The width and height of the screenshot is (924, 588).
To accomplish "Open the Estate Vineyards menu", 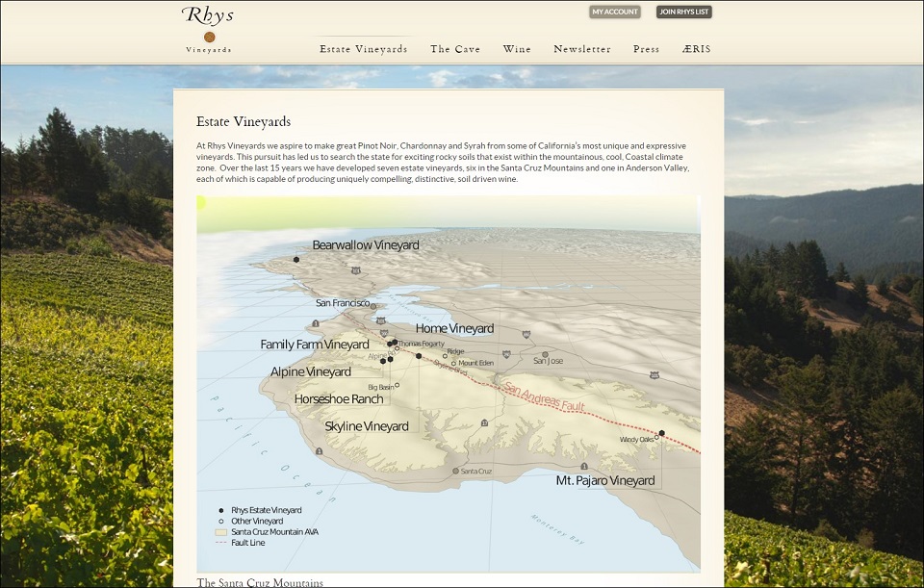I will pos(364,49).
